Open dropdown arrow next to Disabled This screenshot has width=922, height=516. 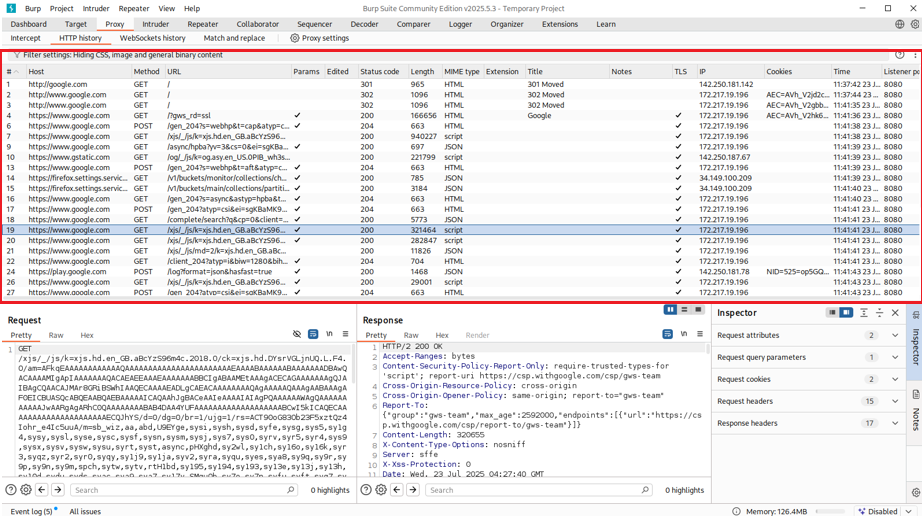[909, 511]
